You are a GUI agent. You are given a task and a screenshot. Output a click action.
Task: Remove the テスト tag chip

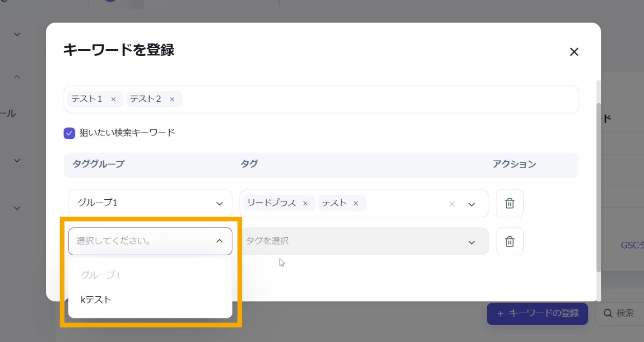click(x=355, y=203)
